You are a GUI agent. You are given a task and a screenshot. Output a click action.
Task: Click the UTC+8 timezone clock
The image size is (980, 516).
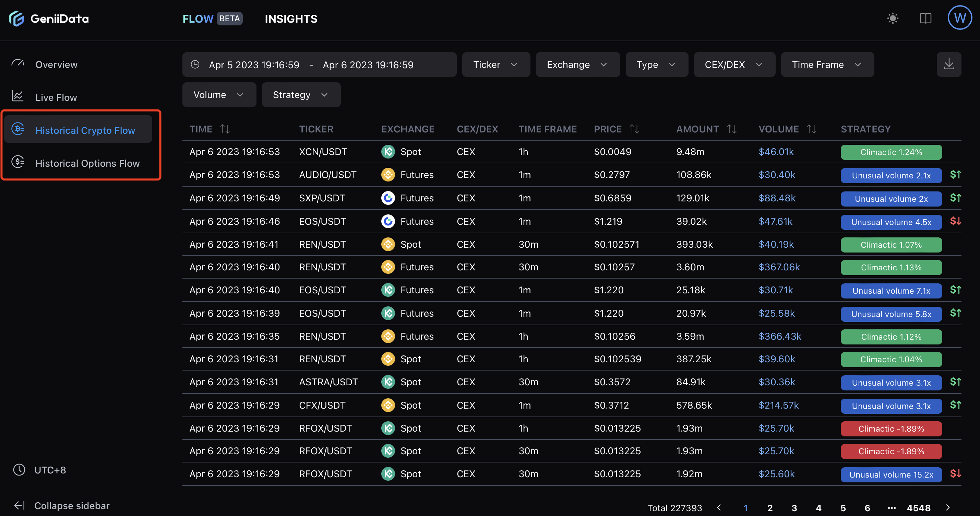coord(39,470)
